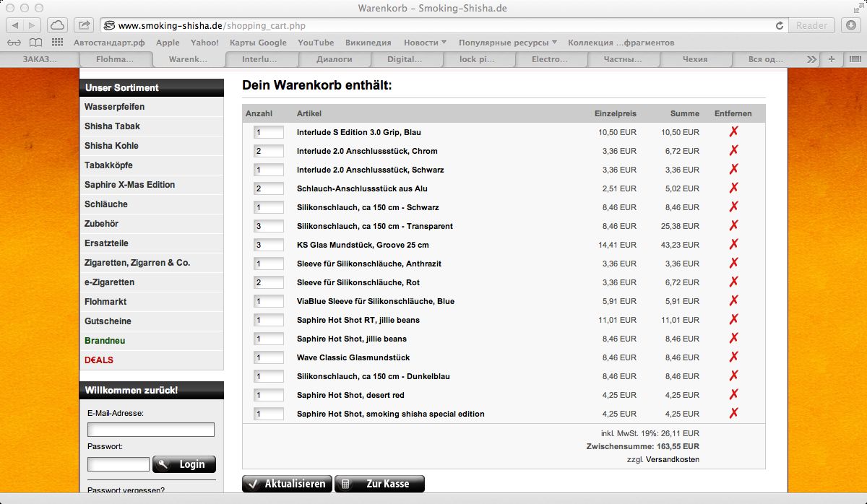Click the Aktualisieren button
867x504 pixels.
[287, 484]
